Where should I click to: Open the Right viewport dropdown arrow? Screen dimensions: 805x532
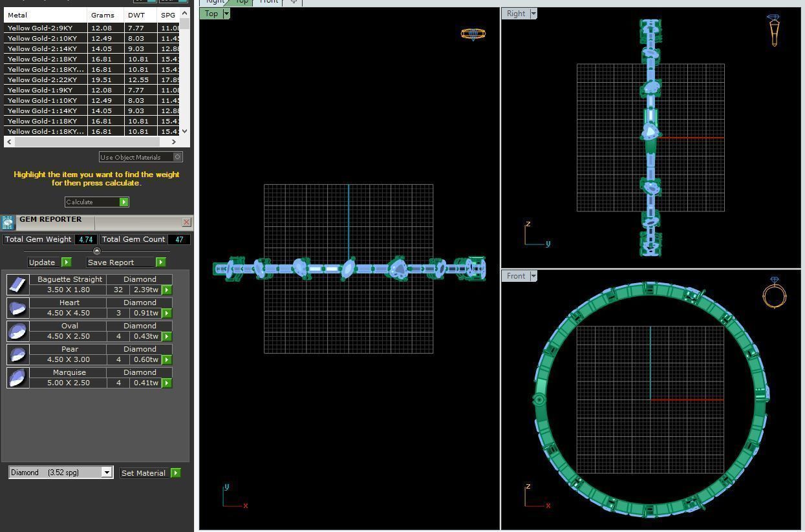(x=533, y=14)
